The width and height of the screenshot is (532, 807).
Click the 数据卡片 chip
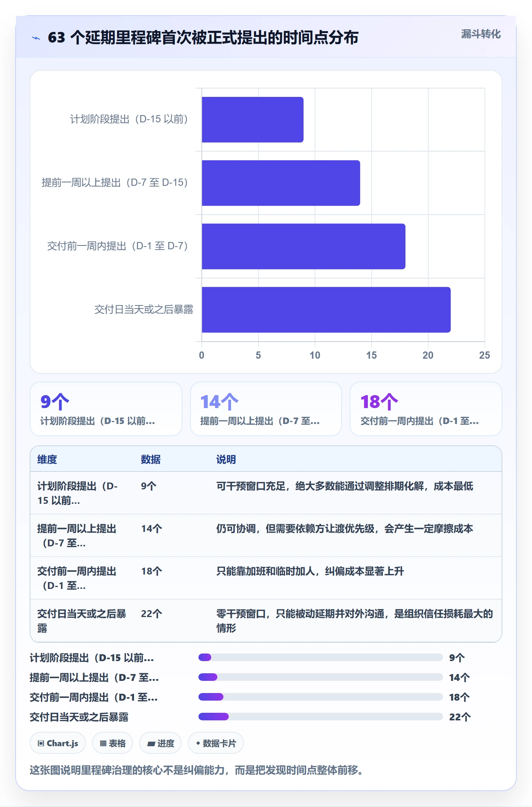coord(216,743)
